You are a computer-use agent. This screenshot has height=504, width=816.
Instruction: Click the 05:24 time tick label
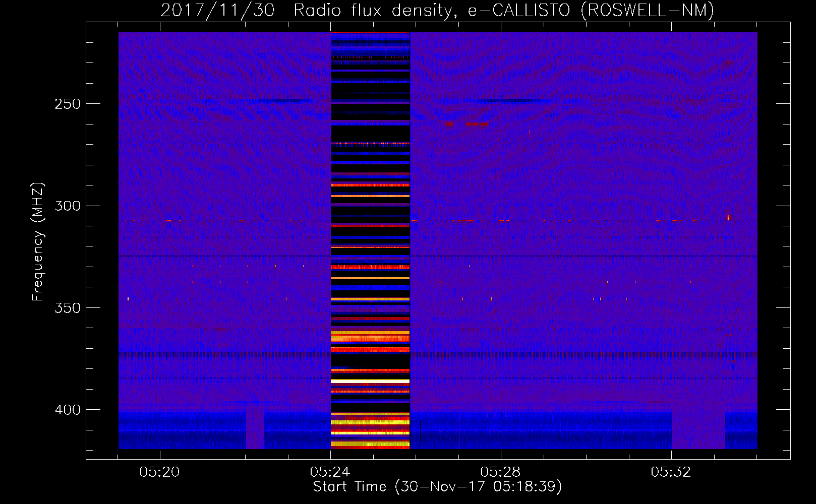[x=330, y=472]
